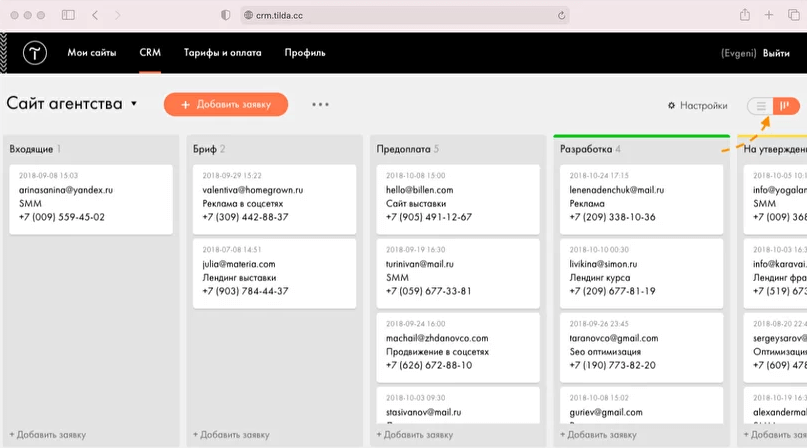Open a new browser tab
This screenshot has height=448, width=807.
769,15
